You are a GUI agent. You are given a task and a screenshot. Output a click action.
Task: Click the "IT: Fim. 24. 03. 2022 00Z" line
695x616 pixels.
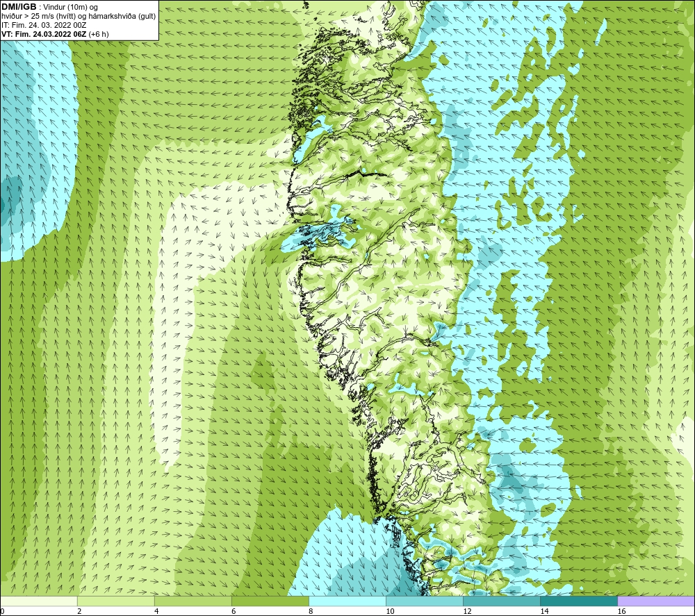click(x=44, y=25)
